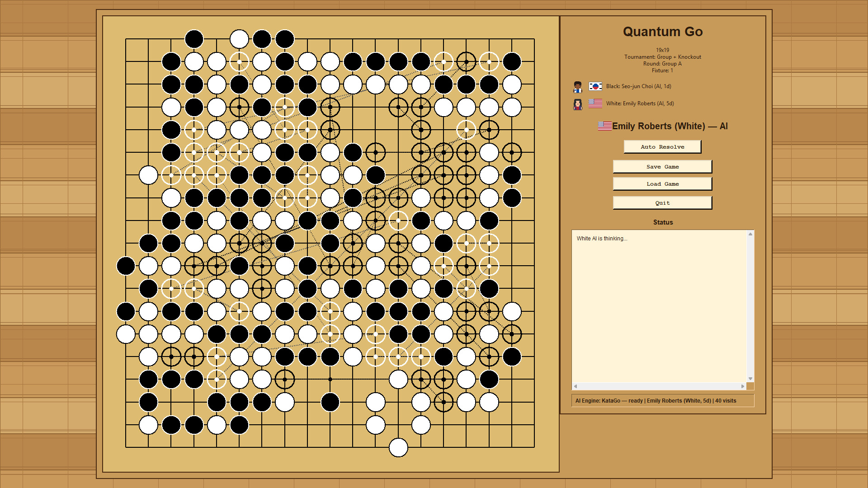
Task: Click 'Black: Seo-jun Choi (AI, 1d)' label
Action: pyautogui.click(x=638, y=86)
